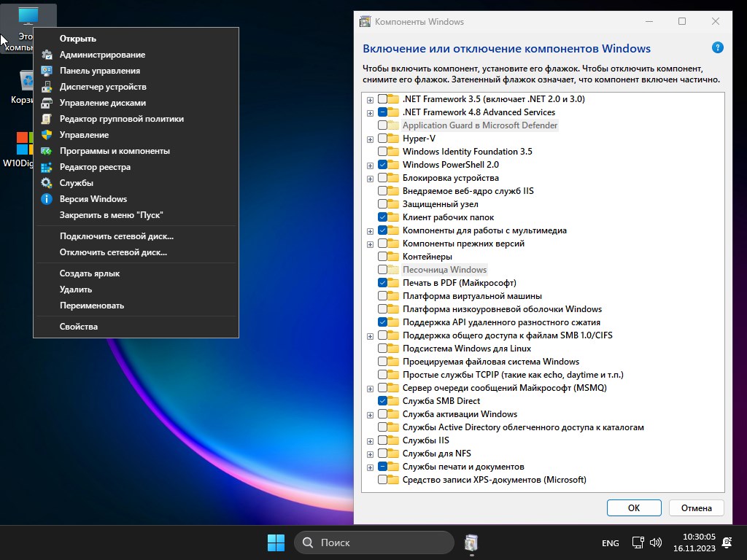Click the Services gear icon in the context menu
This screenshot has height=560, width=747.
[47, 183]
